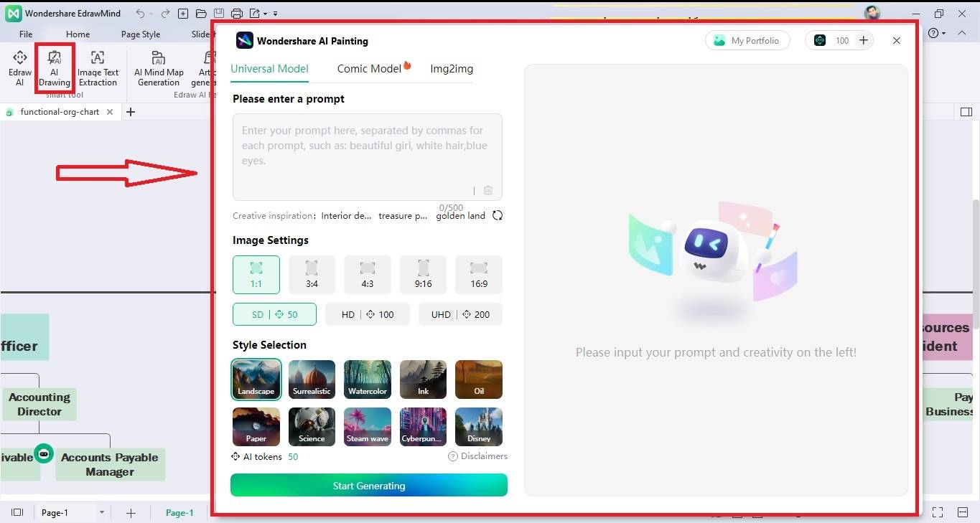Pick the Paper style thumbnail
The height and width of the screenshot is (523, 980).
pos(256,427)
